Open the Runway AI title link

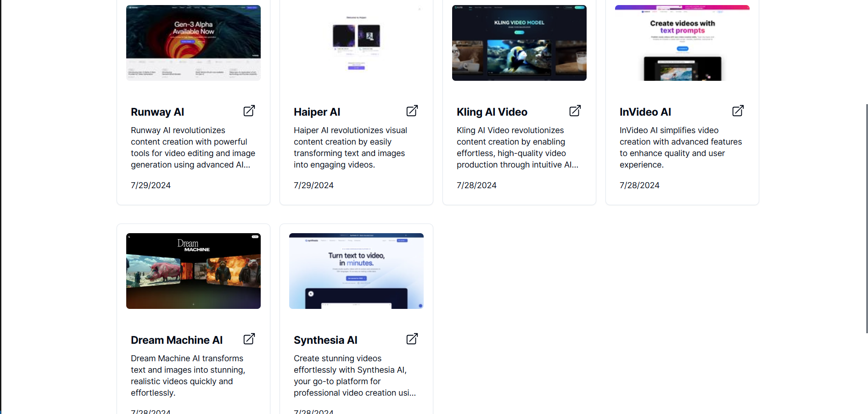157,112
